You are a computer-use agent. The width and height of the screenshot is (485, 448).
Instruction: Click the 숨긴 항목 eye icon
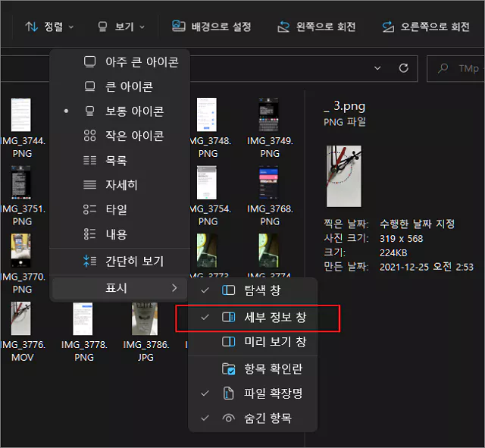coord(229,418)
